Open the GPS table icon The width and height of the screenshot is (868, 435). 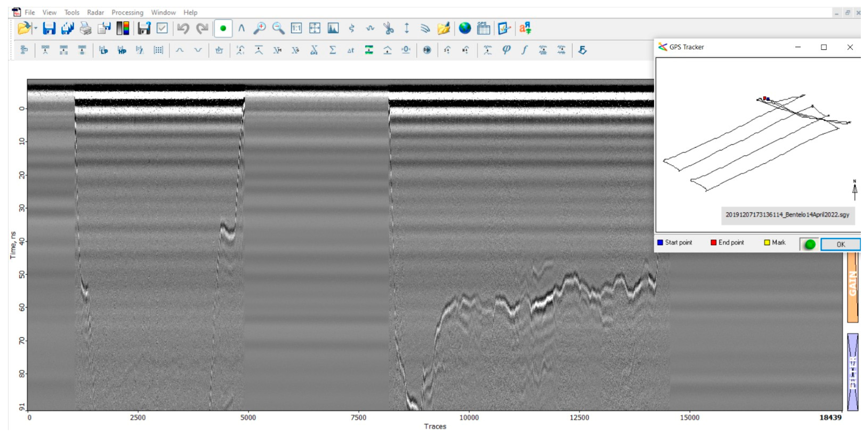(483, 28)
